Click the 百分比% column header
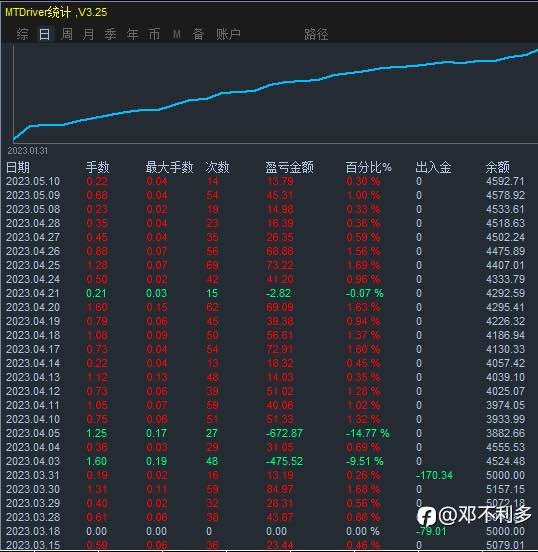 coord(368,167)
